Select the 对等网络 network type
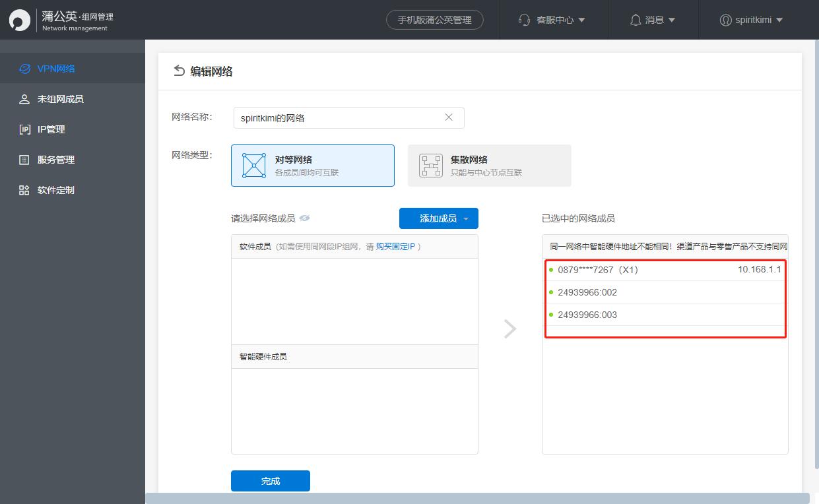This screenshot has height=504, width=819. 313,165
